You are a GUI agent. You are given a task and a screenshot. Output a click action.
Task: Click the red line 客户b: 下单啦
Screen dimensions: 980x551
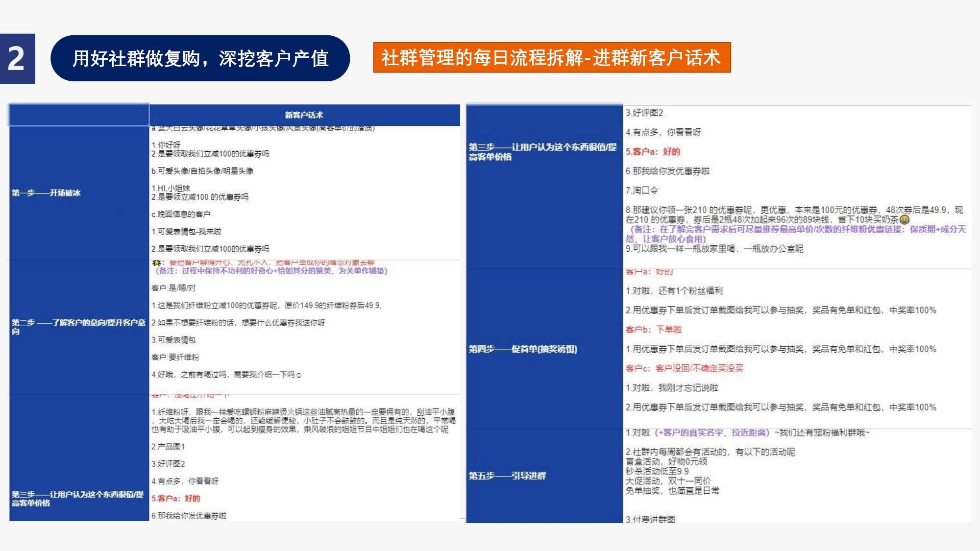[x=654, y=330]
